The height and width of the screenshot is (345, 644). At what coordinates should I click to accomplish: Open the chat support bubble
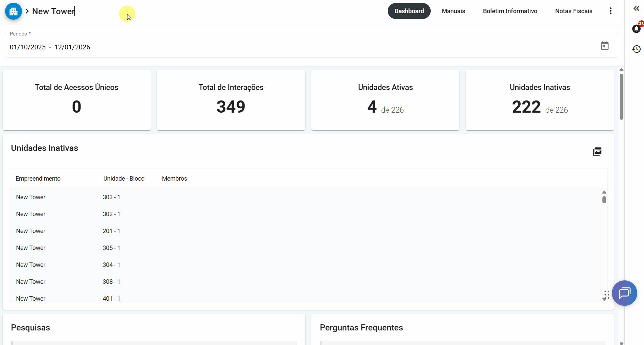(x=624, y=293)
